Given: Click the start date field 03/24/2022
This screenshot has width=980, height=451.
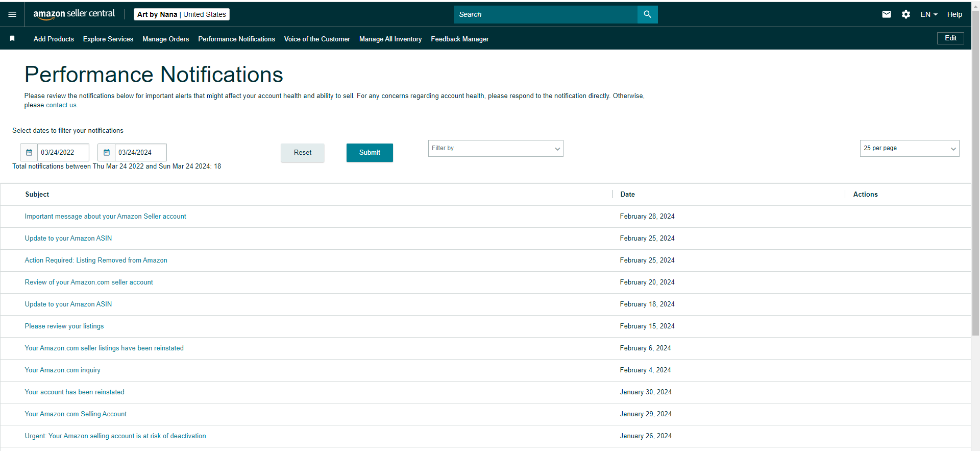Looking at the screenshot, I should (63, 152).
